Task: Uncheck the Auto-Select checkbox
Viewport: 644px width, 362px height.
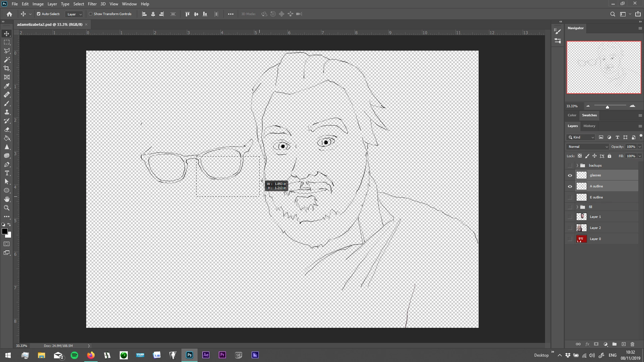Action: pos(39,14)
